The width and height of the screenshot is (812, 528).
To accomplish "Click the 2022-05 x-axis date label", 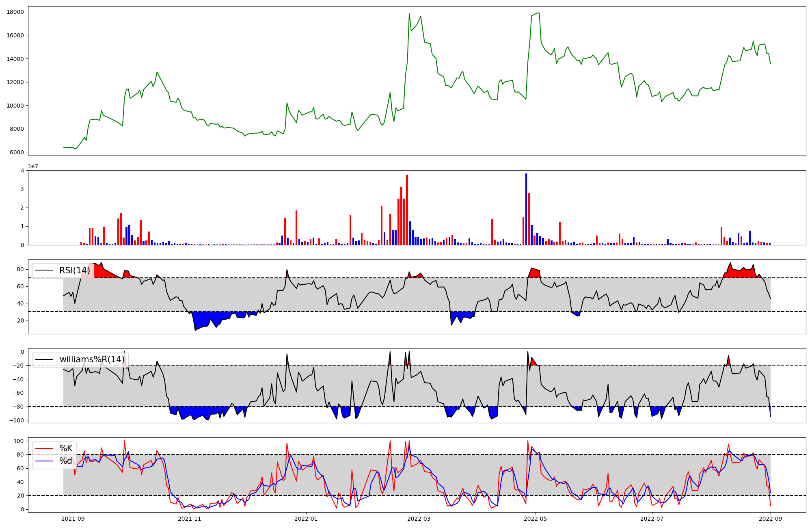I will pos(535,519).
